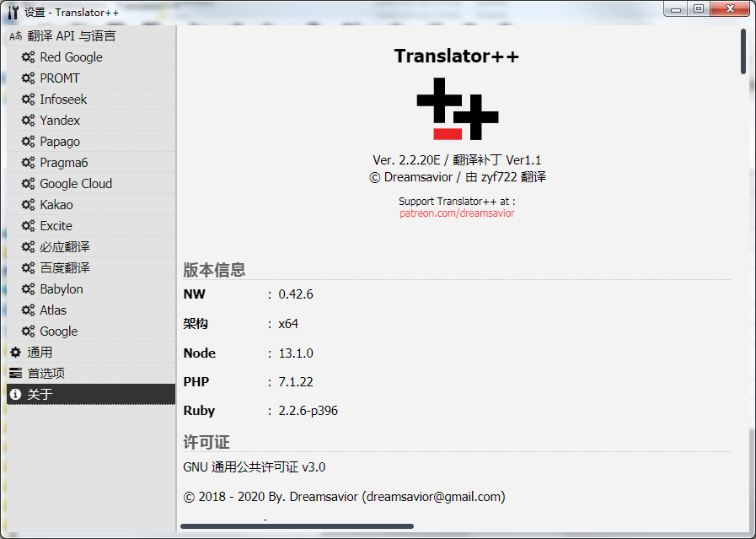Select Yandex in the sidebar
Image resolution: width=756 pixels, height=539 pixels.
pos(91,120)
